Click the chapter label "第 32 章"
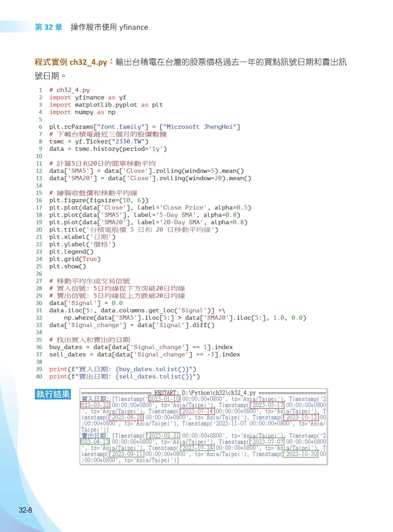This screenshot has height=532, width=393. tap(49, 27)
